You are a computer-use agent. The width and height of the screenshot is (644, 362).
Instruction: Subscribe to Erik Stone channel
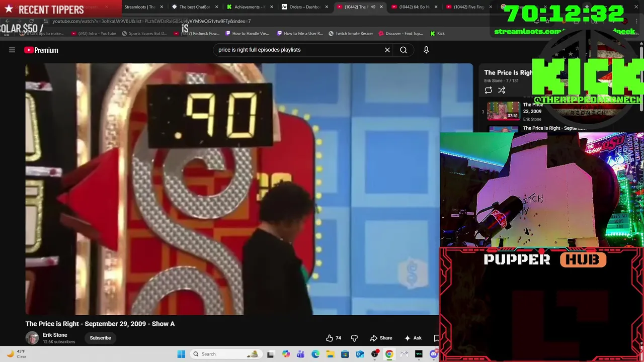pyautogui.click(x=100, y=338)
